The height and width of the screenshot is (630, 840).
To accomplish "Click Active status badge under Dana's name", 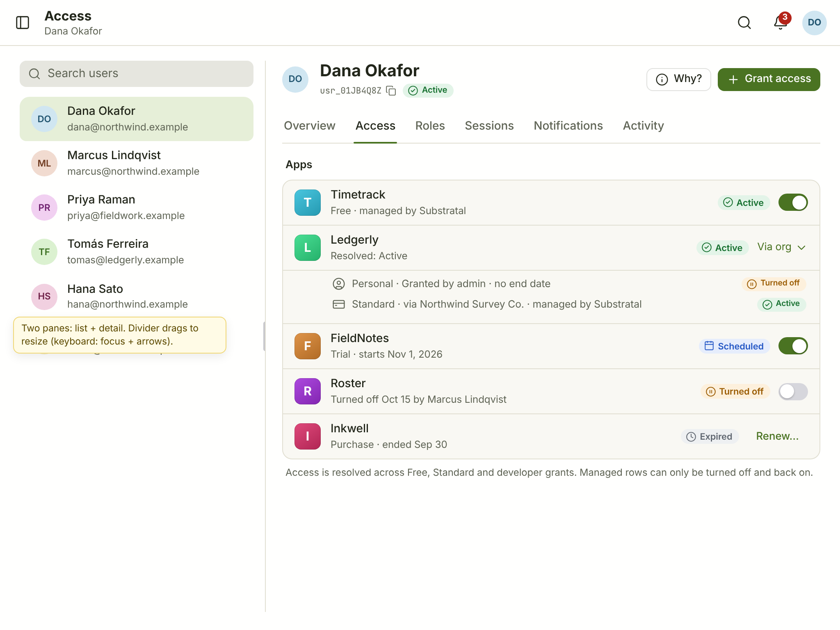I will 428,90.
